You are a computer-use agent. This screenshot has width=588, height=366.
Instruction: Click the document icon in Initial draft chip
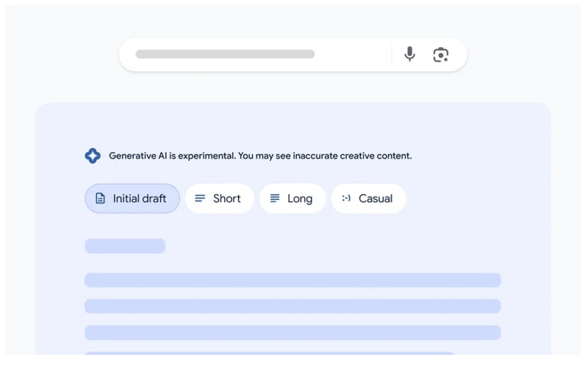101,198
